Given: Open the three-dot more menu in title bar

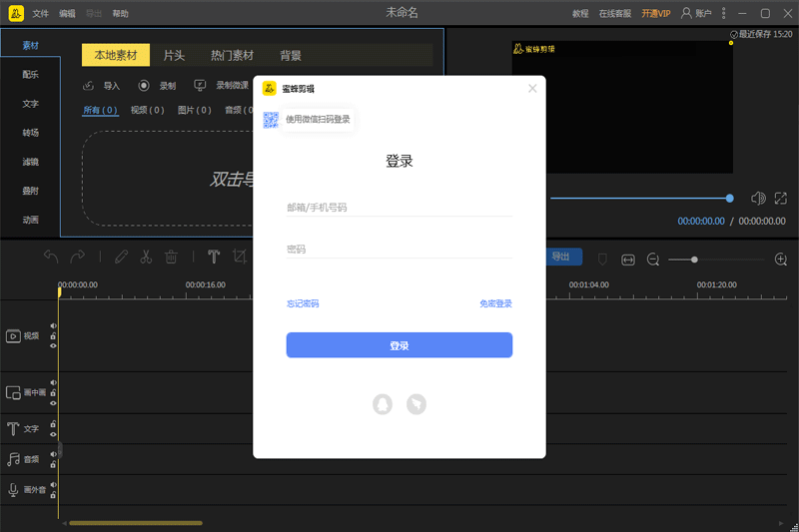Looking at the screenshot, I should tap(724, 13).
